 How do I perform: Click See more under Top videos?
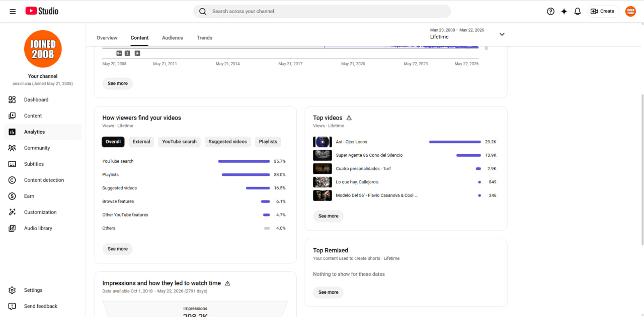[329, 216]
